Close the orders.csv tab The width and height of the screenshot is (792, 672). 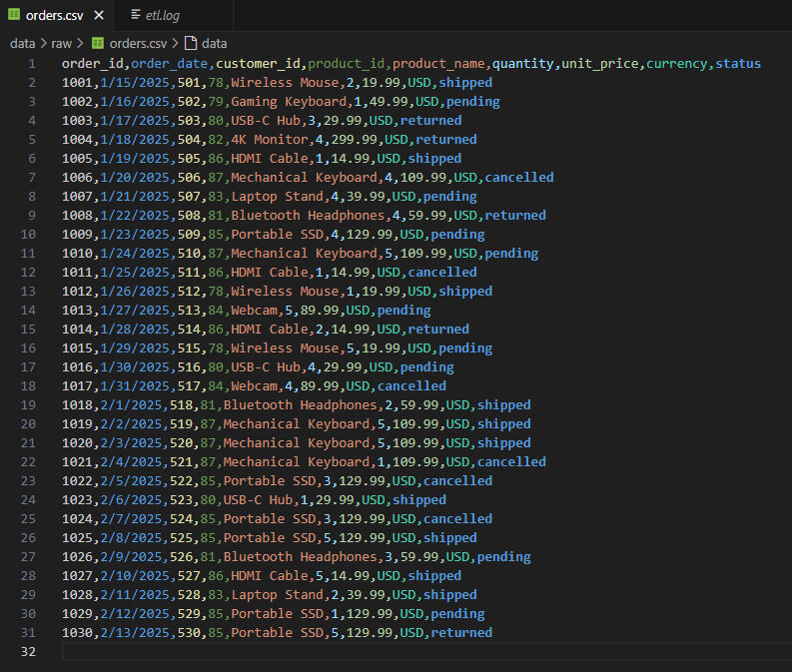point(100,15)
